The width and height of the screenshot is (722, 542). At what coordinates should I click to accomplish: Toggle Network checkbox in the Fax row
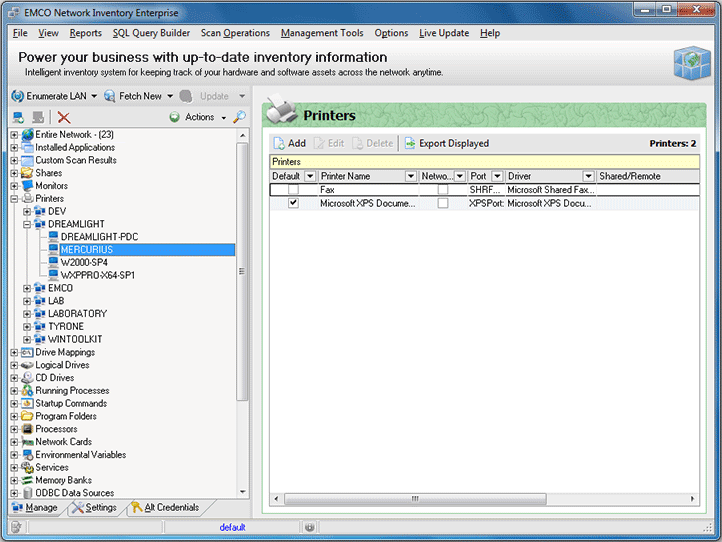point(442,189)
